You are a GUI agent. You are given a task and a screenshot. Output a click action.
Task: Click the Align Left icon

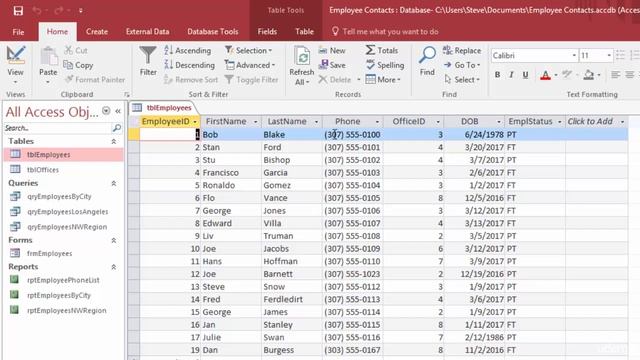tap(616, 75)
